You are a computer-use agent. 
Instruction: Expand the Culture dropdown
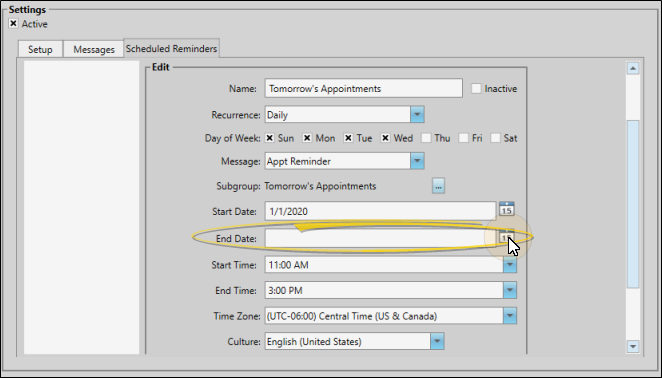tap(437, 341)
